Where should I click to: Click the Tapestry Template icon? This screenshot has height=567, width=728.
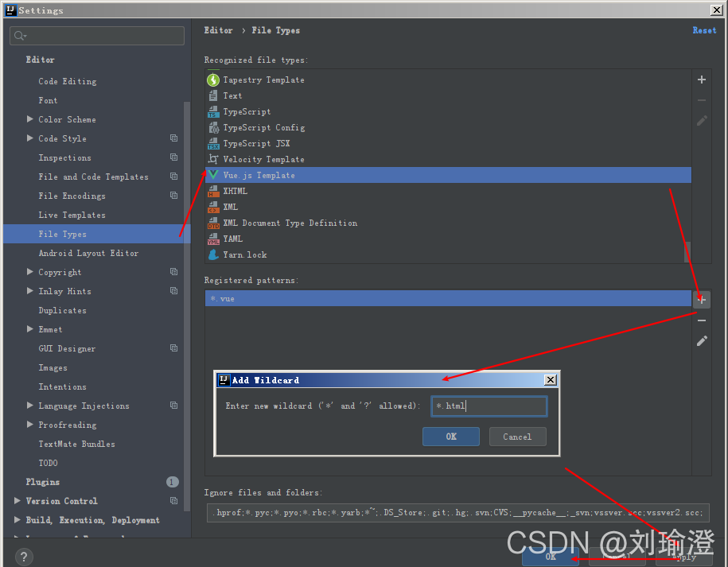(x=213, y=80)
